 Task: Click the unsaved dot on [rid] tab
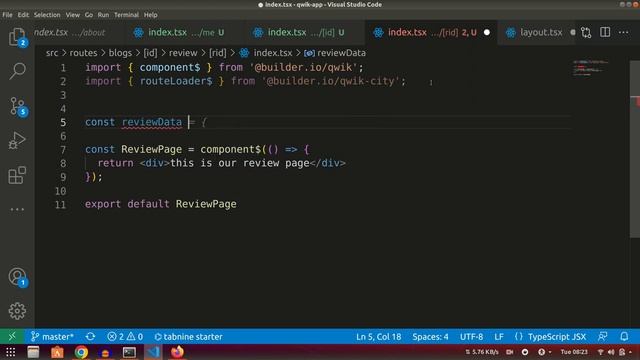[x=487, y=32]
